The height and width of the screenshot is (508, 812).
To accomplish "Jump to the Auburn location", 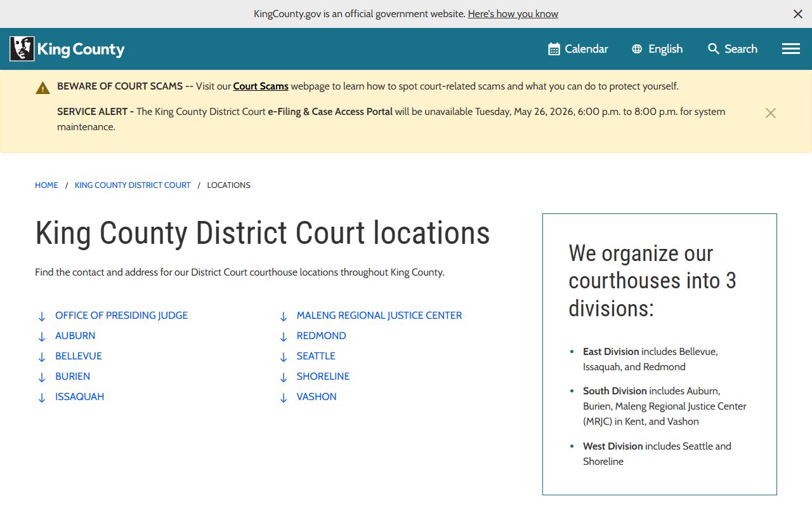I will [x=75, y=336].
